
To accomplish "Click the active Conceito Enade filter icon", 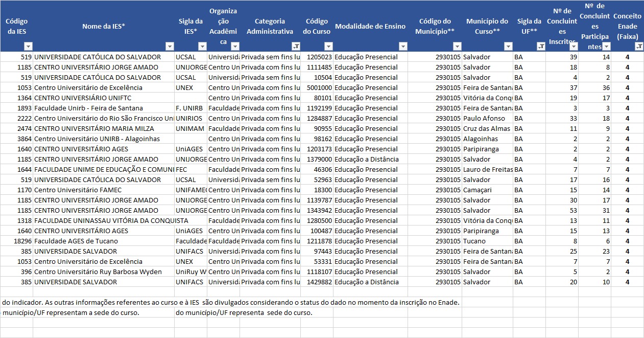I will [x=638, y=47].
